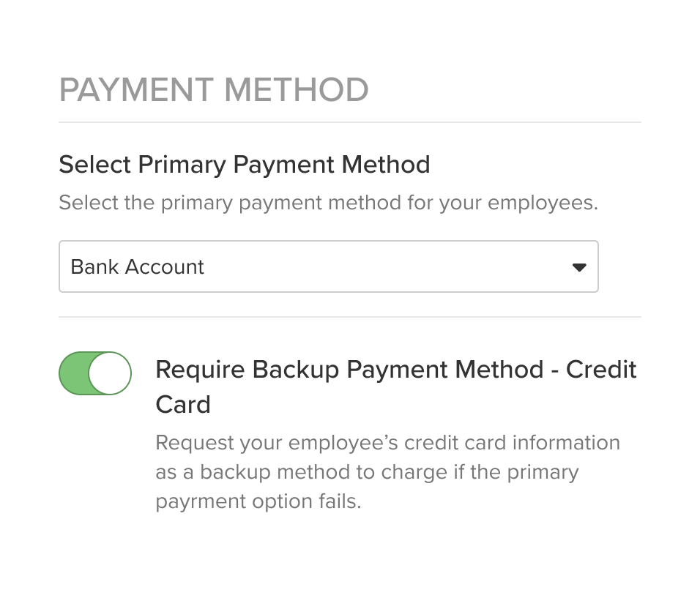Screen dimensions: 700x609
Task: Click the word 'Credit' in toggle label
Action: (x=601, y=370)
